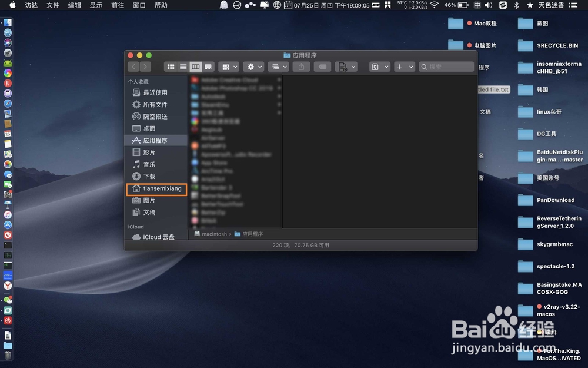
Task: Open 最近使用 in Finder sidebar
Action: [156, 93]
